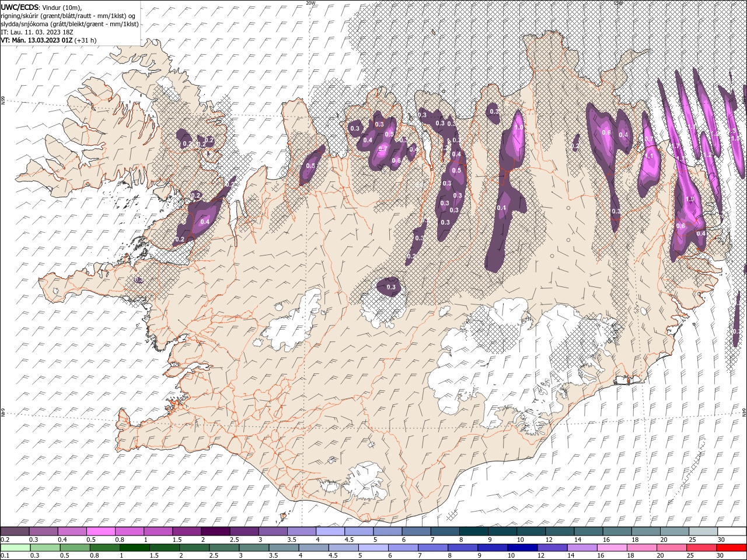This screenshot has height=560, width=747.
Task: Pick the bright red rain swatch at 30
Action: pos(731,547)
